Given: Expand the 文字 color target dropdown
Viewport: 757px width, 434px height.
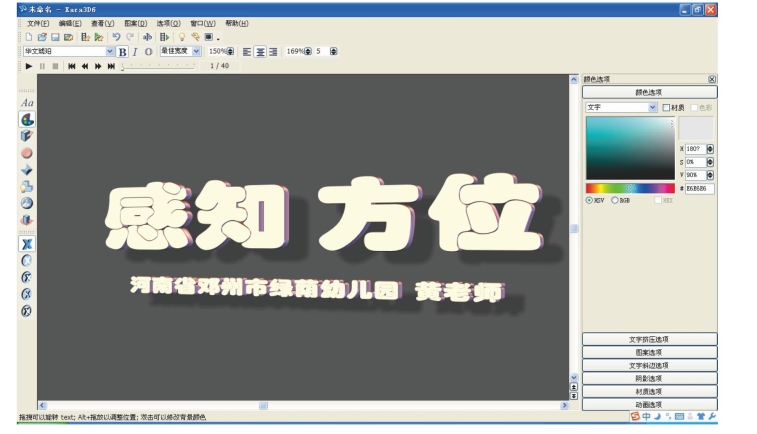Looking at the screenshot, I should (x=653, y=107).
